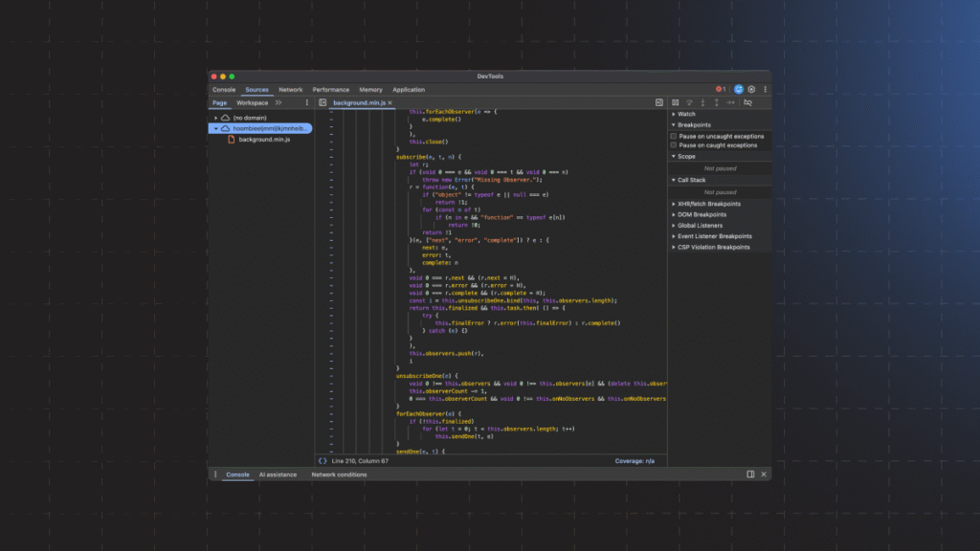Click the step out of function icon
Viewport: 980px width, 551px height.
click(x=716, y=102)
